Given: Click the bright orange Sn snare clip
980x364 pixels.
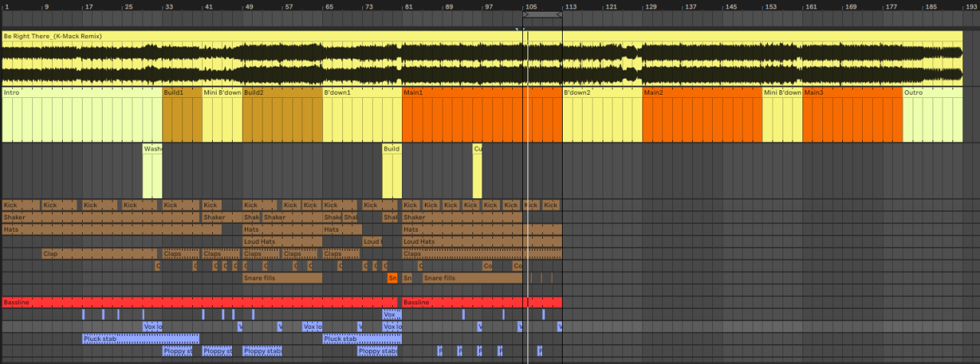Looking at the screenshot, I should click(x=393, y=278).
